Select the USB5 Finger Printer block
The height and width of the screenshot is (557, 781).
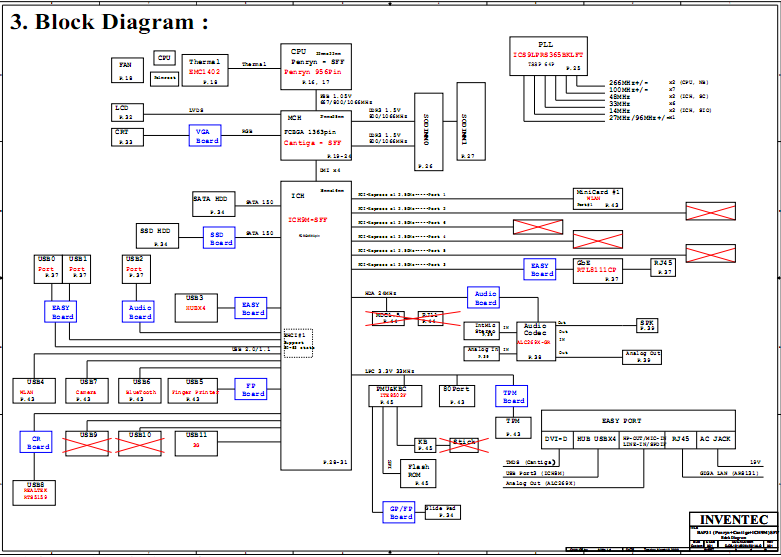pyautogui.click(x=194, y=391)
